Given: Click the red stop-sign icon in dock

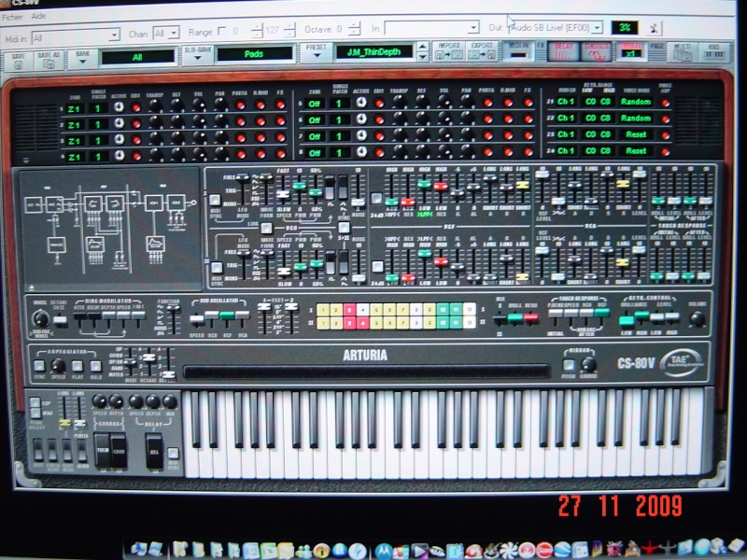Looking at the screenshot, I should point(543,551).
